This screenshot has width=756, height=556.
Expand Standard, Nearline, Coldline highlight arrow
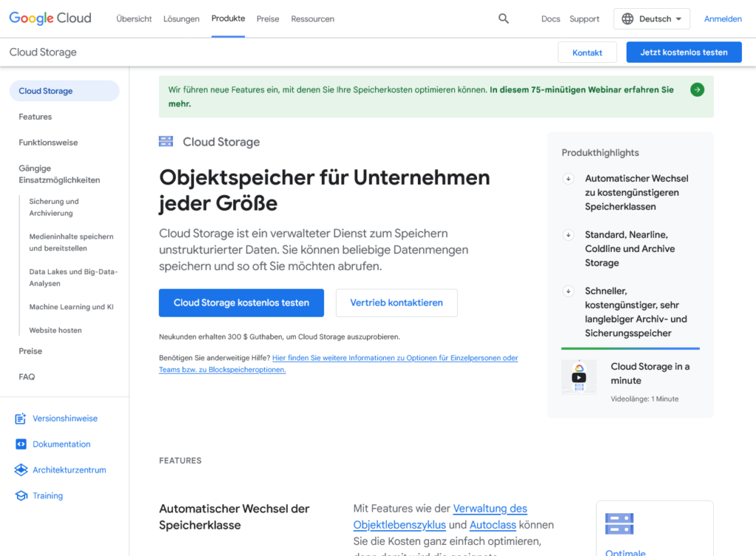pos(568,235)
